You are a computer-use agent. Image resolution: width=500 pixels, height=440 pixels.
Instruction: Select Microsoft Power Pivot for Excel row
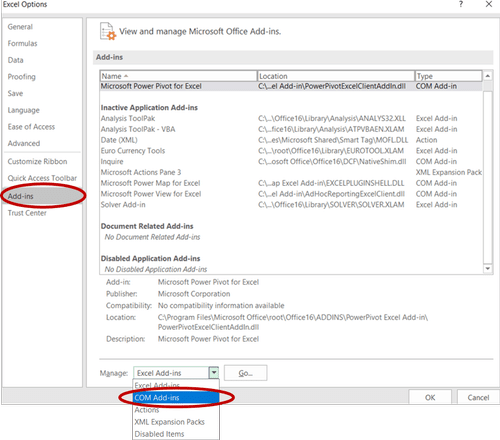point(291,86)
